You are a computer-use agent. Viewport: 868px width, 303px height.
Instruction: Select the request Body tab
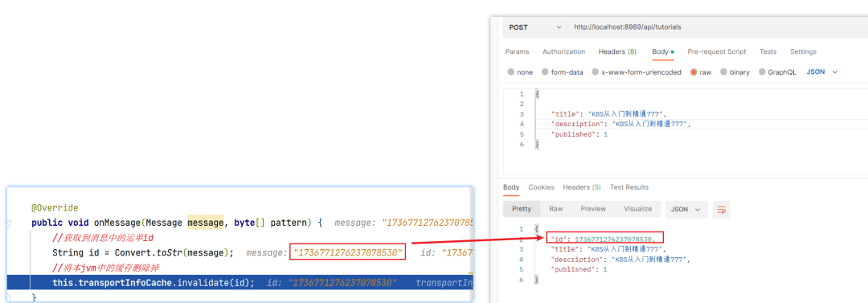tap(662, 51)
